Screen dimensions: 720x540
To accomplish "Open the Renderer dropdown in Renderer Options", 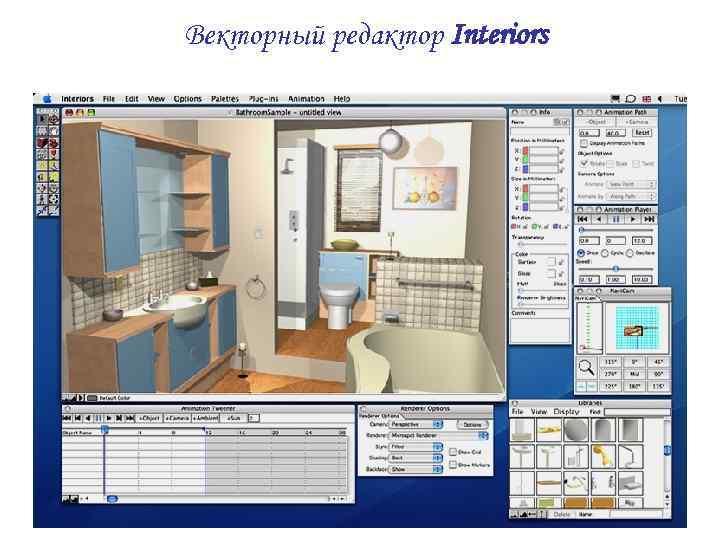I will 439,435.
